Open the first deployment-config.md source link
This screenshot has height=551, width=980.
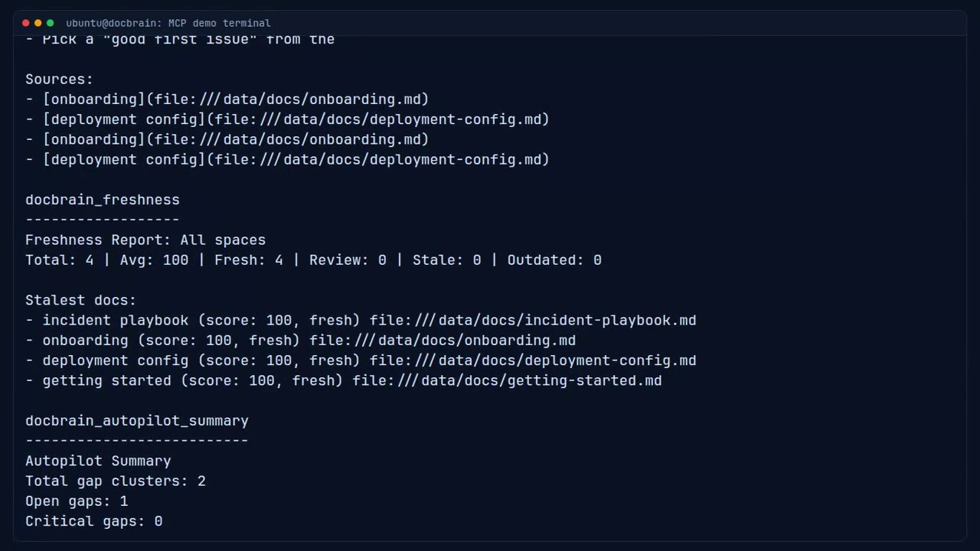tap(381, 119)
